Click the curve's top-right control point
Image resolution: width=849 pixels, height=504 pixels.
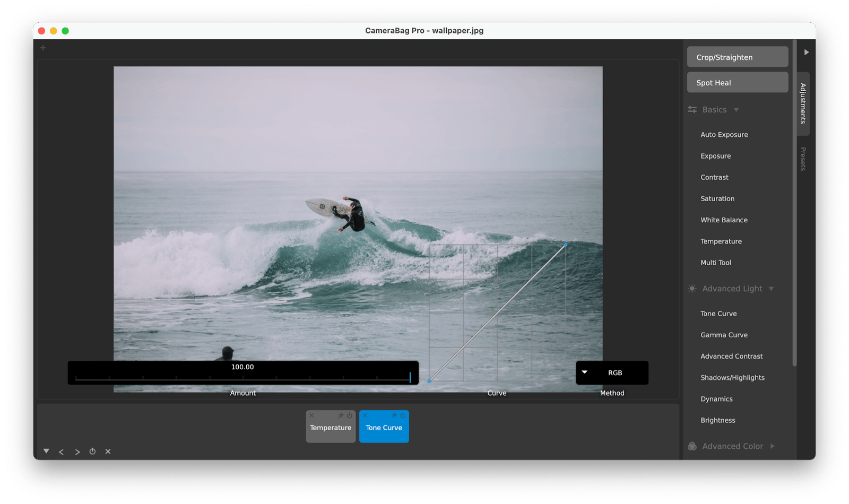click(566, 245)
